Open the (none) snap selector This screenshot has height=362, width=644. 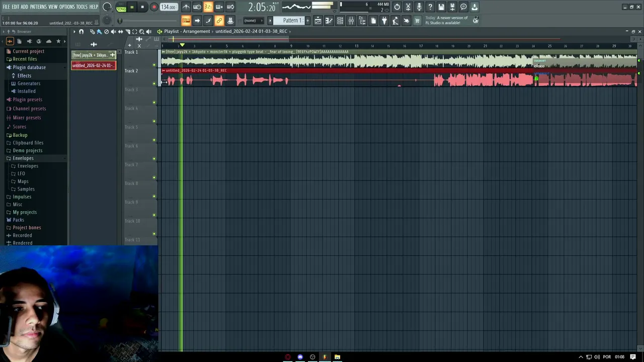254,21
